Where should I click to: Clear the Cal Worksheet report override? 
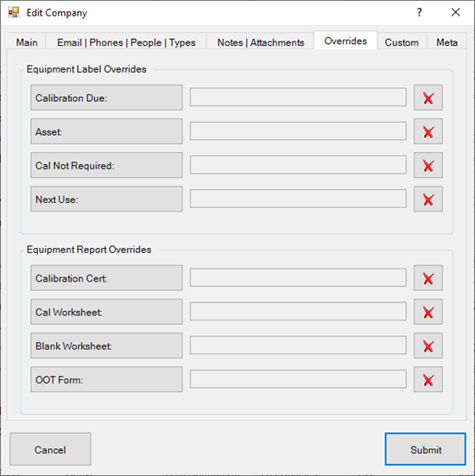coord(428,312)
